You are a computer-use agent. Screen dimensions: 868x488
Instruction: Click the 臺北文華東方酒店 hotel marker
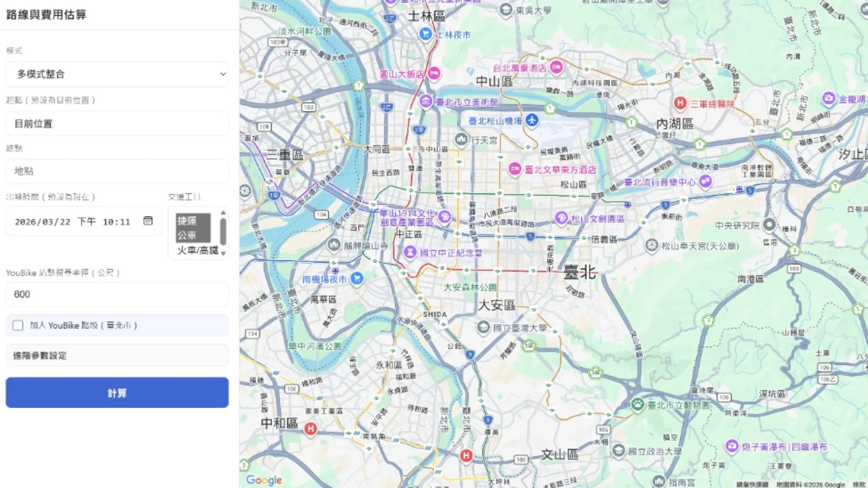514,169
